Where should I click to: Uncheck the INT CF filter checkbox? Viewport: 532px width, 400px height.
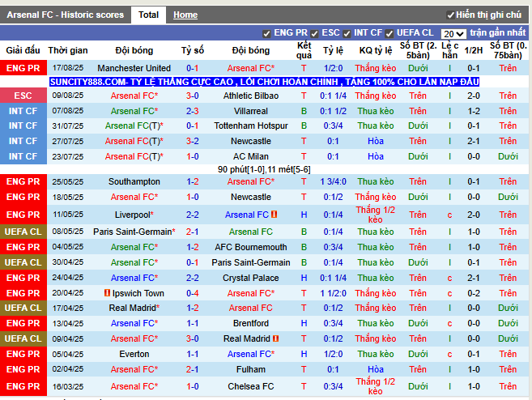pyautogui.click(x=347, y=33)
